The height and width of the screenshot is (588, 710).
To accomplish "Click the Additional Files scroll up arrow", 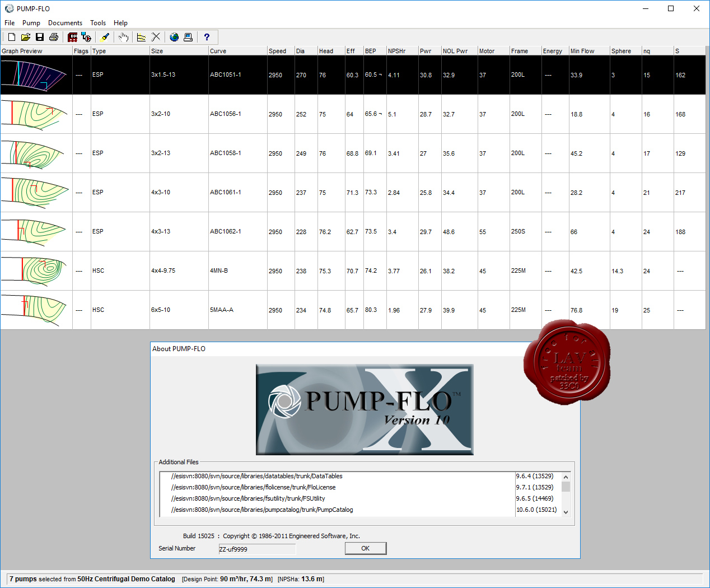I will [x=566, y=477].
